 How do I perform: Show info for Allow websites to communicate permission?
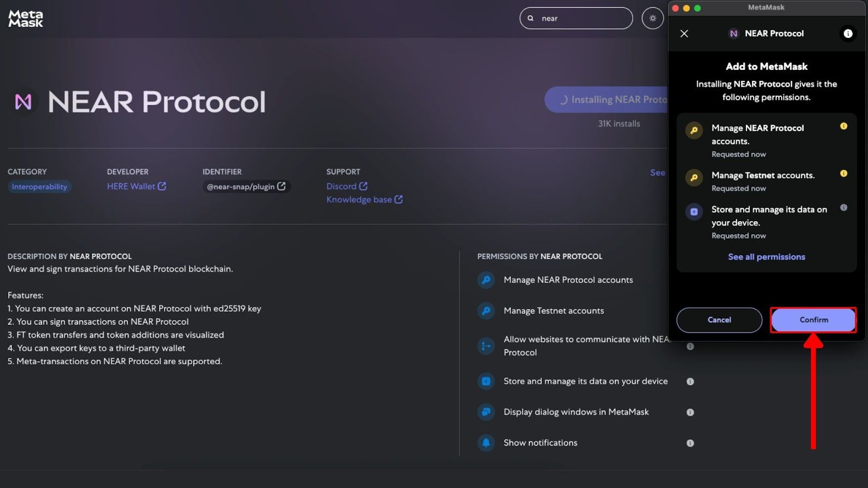[x=690, y=346]
